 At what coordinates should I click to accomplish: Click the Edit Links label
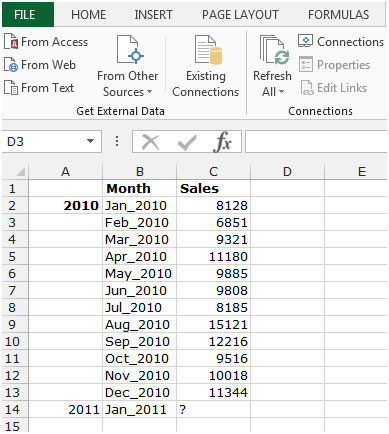(x=342, y=88)
